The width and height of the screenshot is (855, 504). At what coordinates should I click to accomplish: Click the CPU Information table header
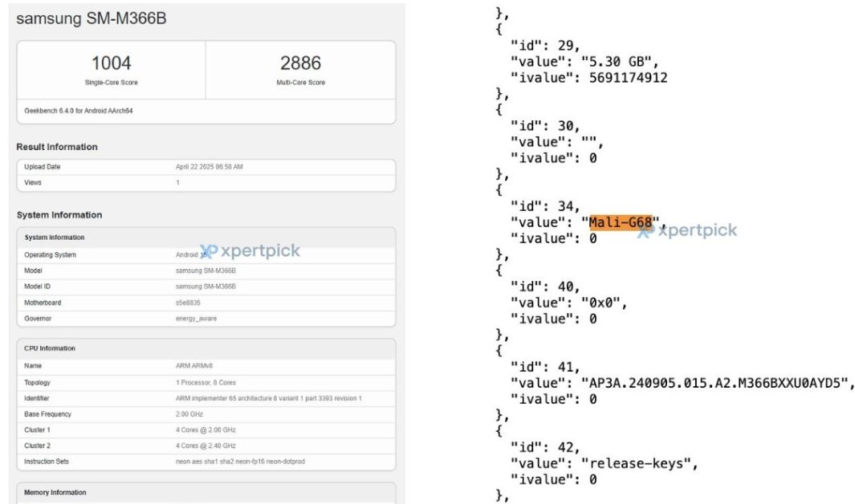206,348
